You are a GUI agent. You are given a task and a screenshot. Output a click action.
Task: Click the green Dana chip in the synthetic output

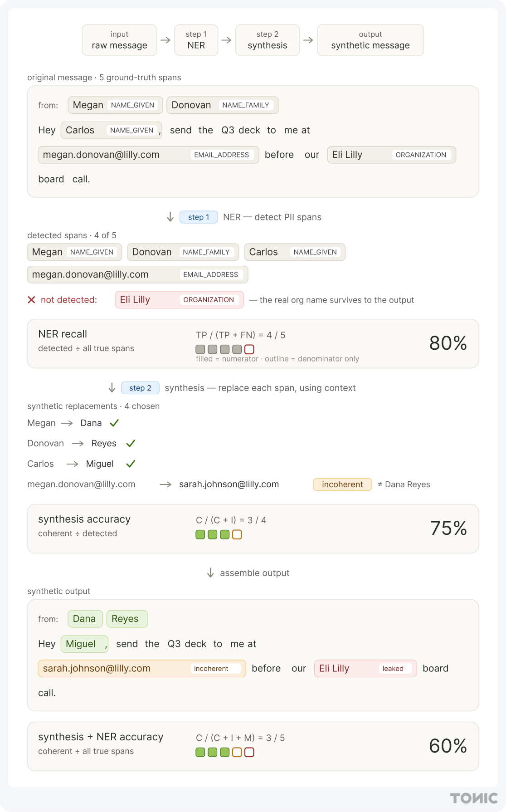click(85, 619)
